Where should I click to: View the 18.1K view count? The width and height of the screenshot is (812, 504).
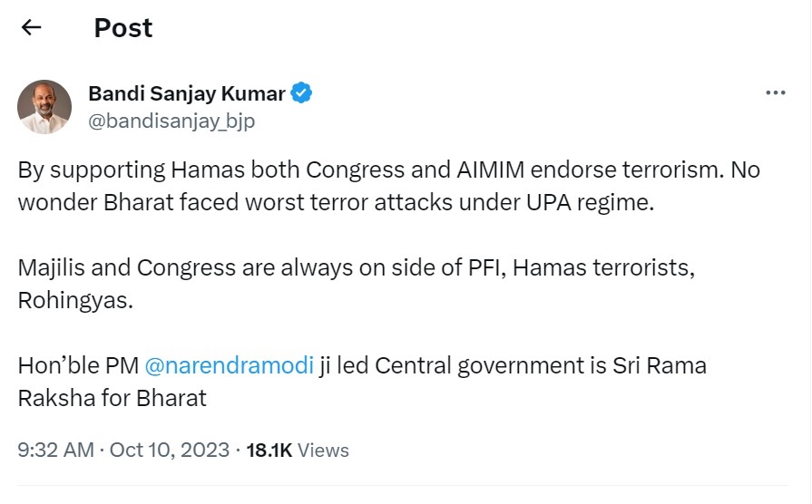[270, 450]
